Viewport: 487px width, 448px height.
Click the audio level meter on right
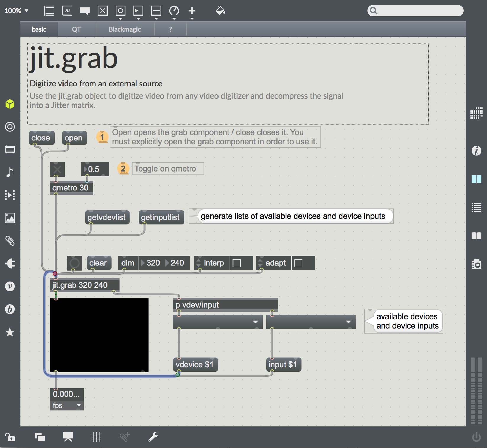tap(476, 391)
